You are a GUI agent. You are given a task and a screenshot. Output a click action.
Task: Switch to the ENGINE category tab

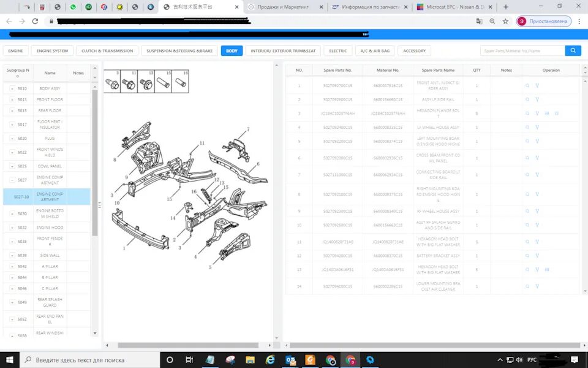[15, 51]
